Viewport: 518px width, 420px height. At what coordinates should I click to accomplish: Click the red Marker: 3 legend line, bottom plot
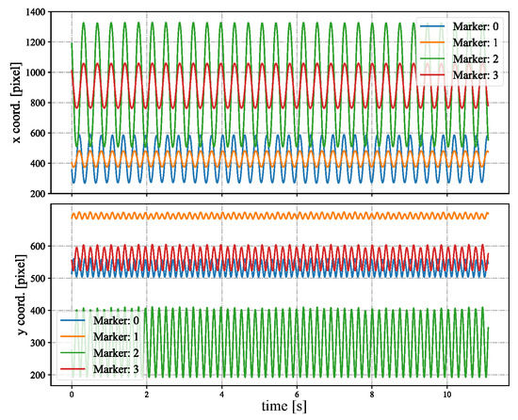coord(73,369)
